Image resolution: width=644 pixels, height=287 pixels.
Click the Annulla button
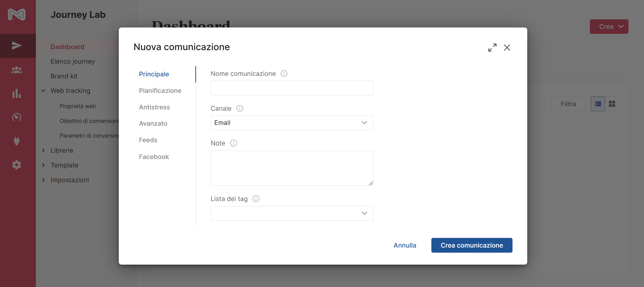(405, 245)
